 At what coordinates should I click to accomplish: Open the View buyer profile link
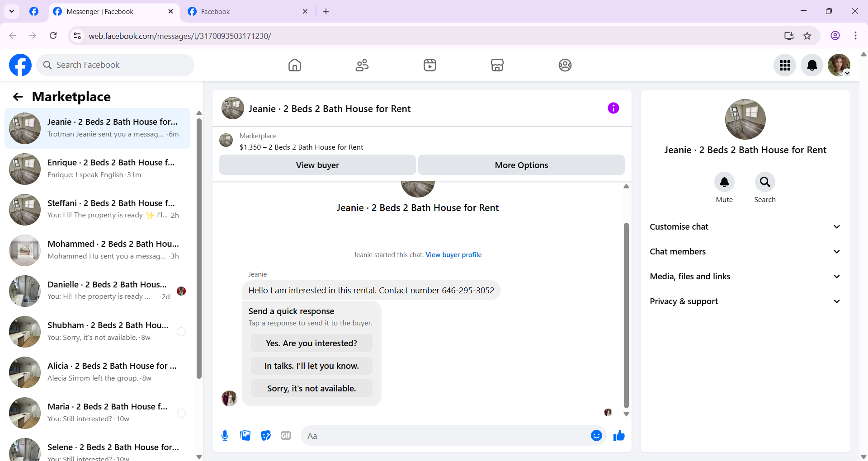[453, 255]
